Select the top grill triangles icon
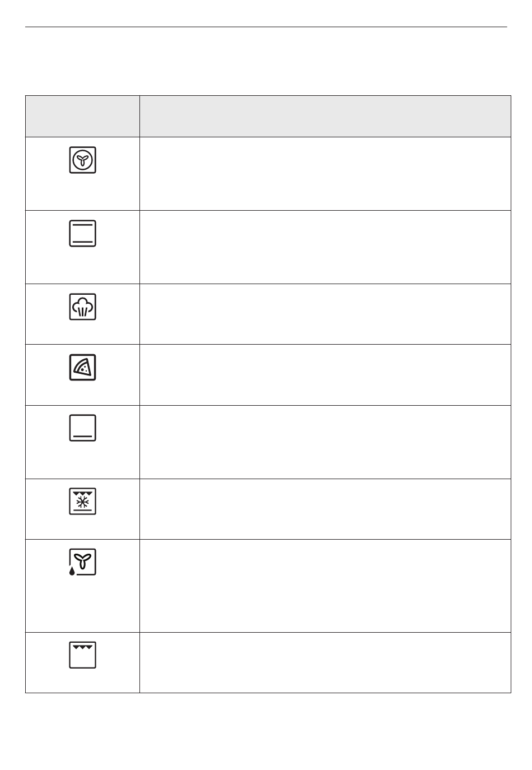532x770 pixels. (82, 655)
